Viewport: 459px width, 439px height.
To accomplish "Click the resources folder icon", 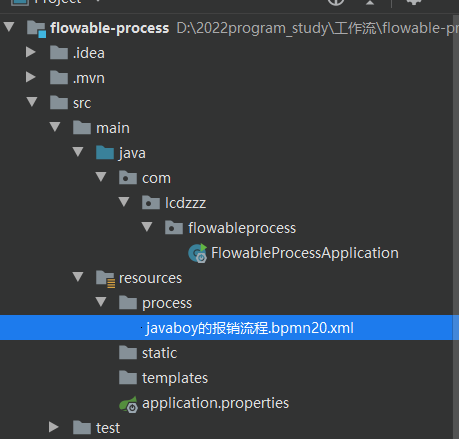I will 105,279.
